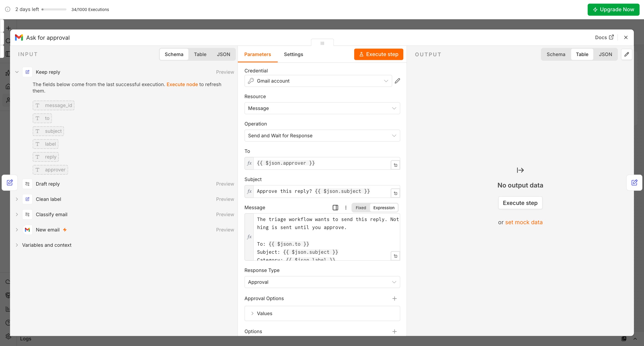Click the executions usage progress bar
644x346 pixels.
(54, 9)
